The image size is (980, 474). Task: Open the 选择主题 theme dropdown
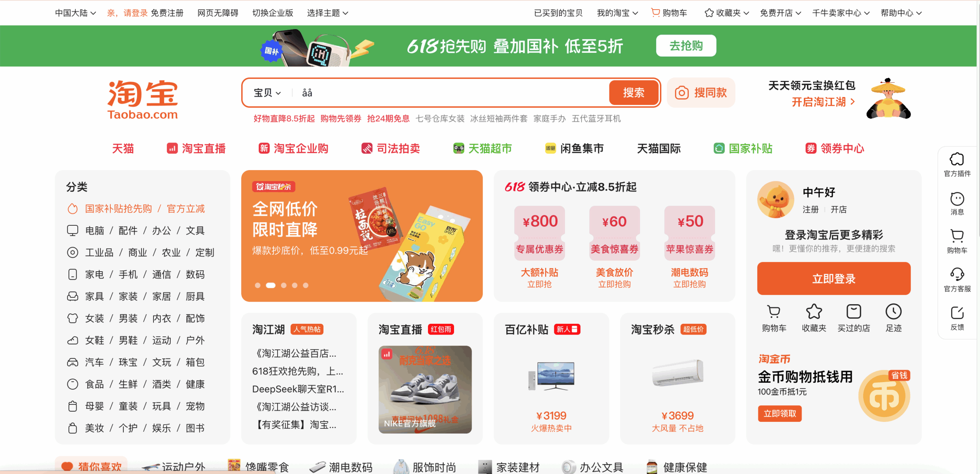(x=328, y=13)
